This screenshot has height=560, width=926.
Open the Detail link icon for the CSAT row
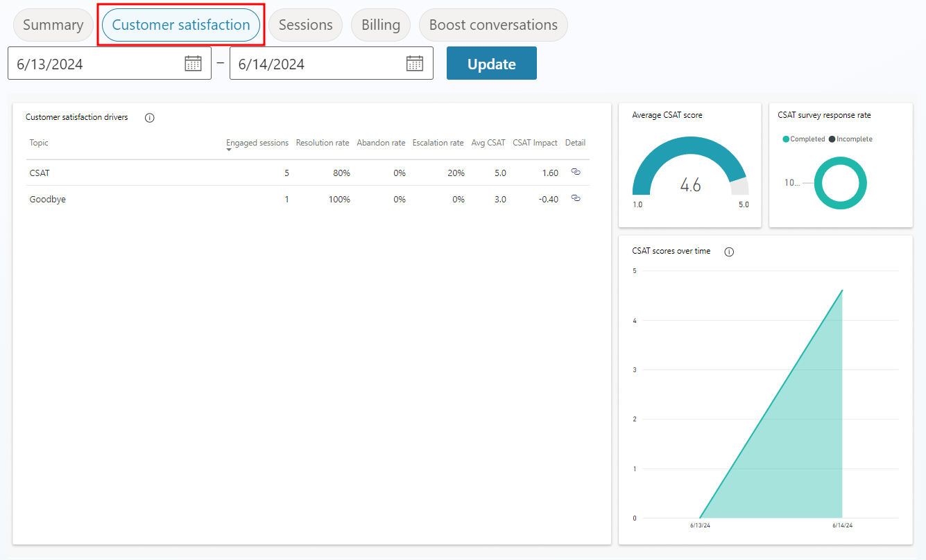click(575, 173)
